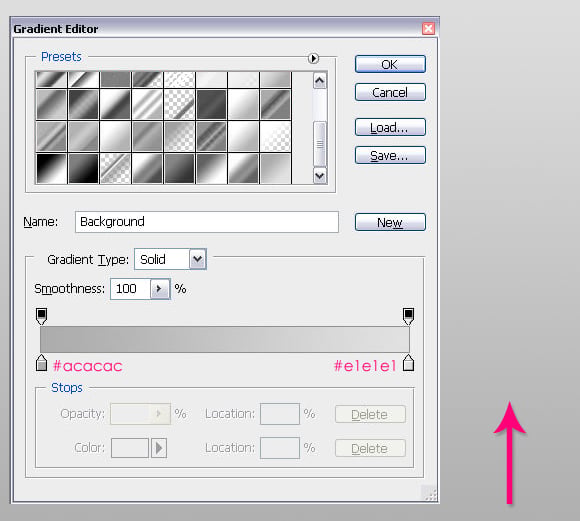
Task: Open the Presets panel flyout menu arrow
Action: (x=313, y=58)
